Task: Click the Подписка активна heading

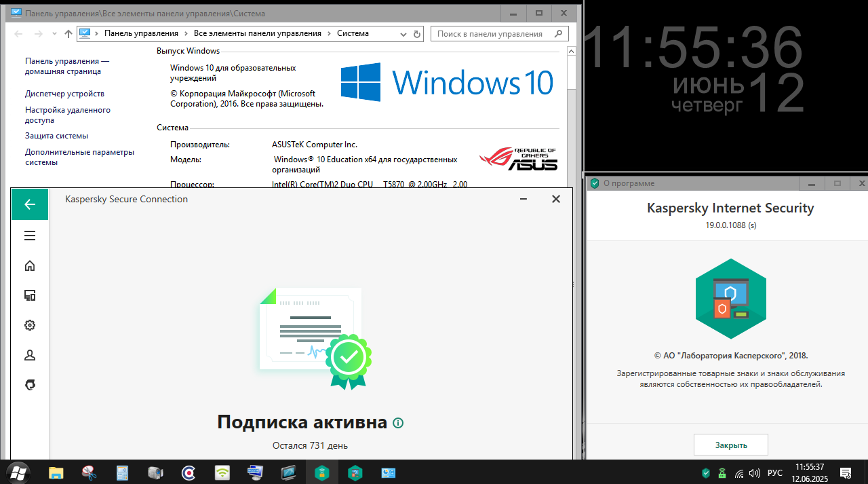Action: [302, 422]
